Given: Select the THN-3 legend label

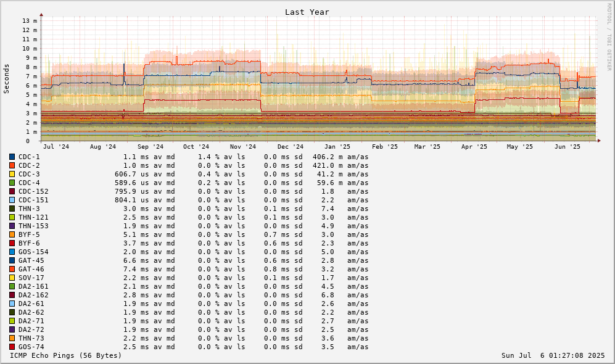Looking at the screenshot, I should (x=29, y=209).
